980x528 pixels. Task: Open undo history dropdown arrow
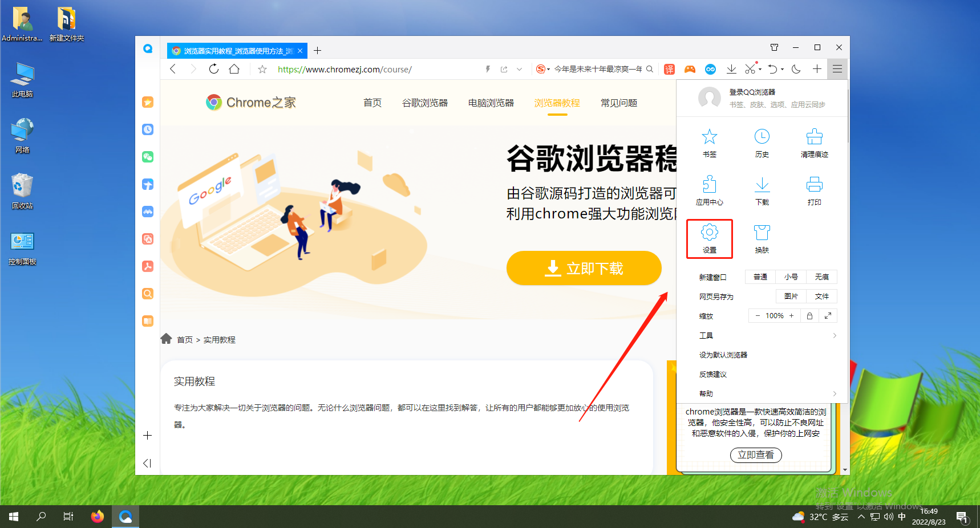point(782,70)
